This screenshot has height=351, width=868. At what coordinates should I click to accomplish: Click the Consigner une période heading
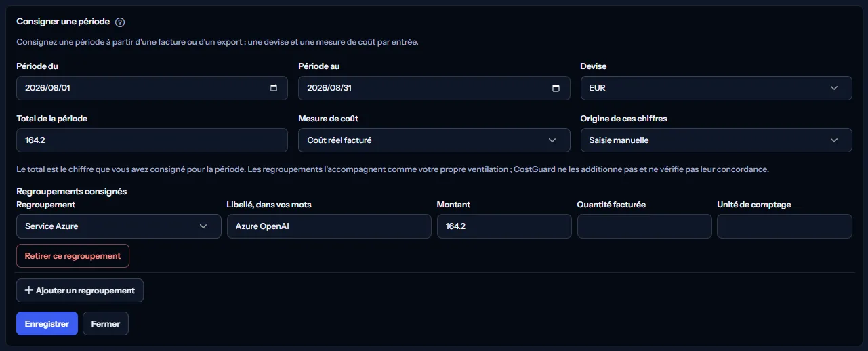tap(63, 22)
